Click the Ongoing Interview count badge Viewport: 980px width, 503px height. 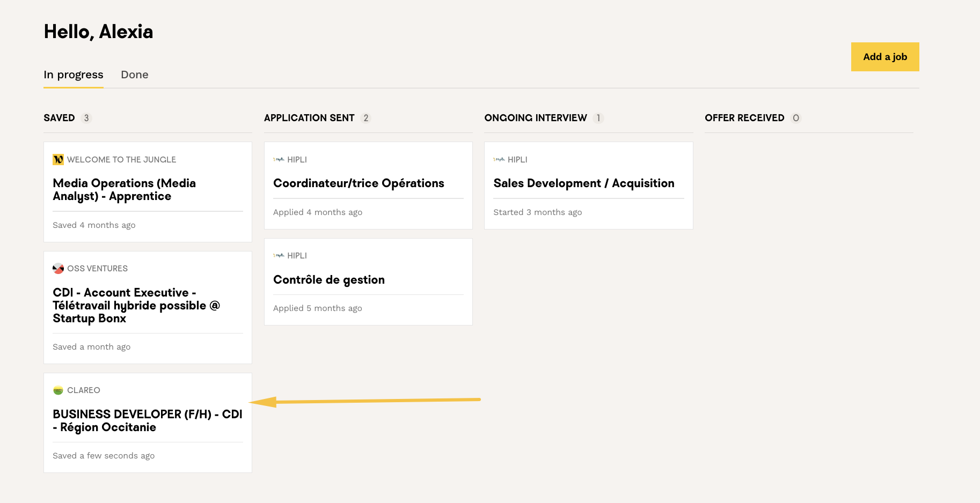pyautogui.click(x=598, y=118)
